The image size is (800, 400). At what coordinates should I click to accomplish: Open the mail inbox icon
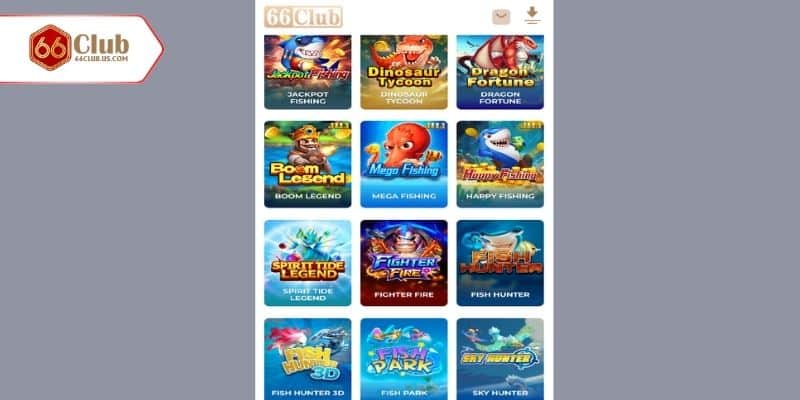coord(501,17)
